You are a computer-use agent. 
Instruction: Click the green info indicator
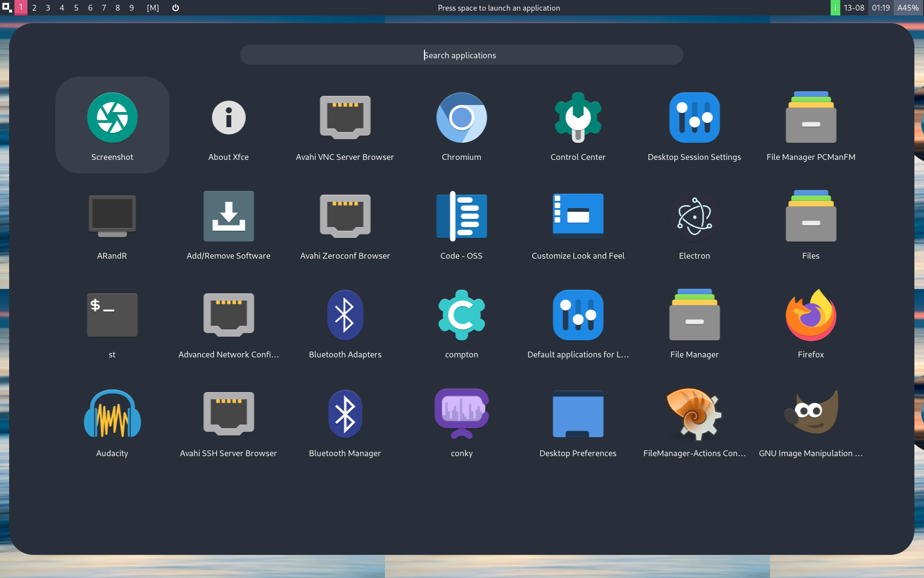(x=835, y=8)
